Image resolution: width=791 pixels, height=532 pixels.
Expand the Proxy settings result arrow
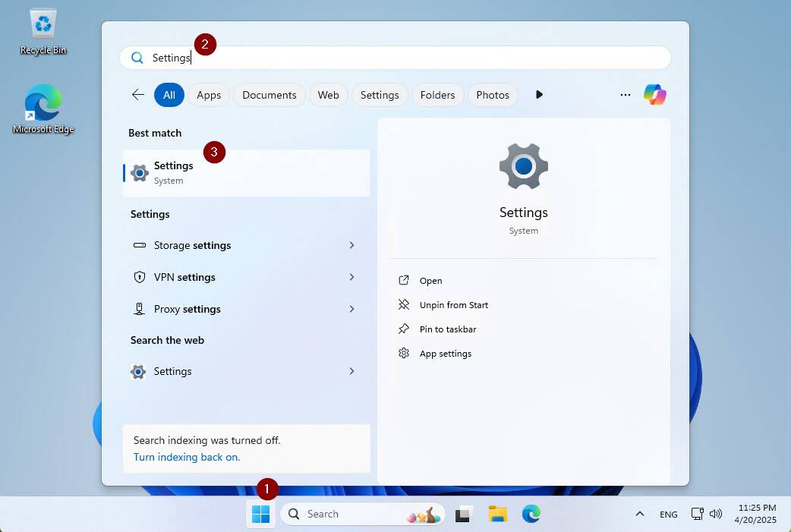point(351,309)
